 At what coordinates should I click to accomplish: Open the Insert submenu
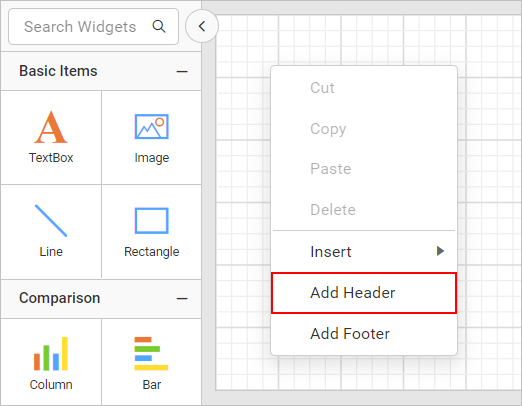click(364, 251)
